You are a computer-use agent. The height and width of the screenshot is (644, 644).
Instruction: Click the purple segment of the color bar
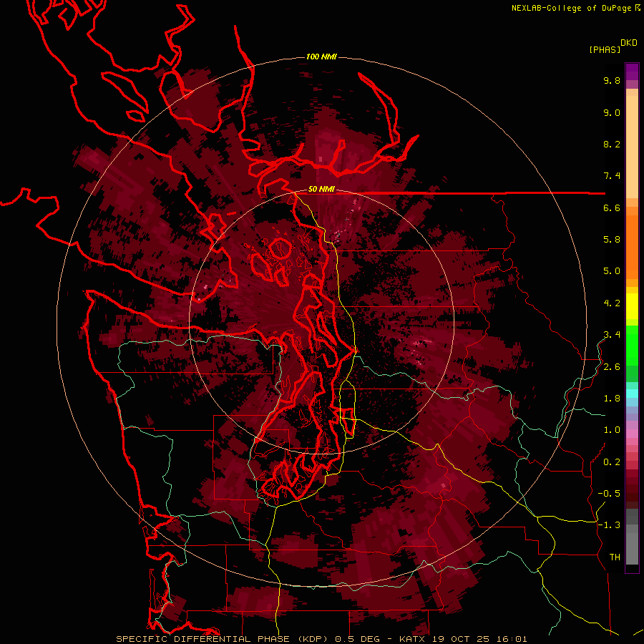[632, 72]
